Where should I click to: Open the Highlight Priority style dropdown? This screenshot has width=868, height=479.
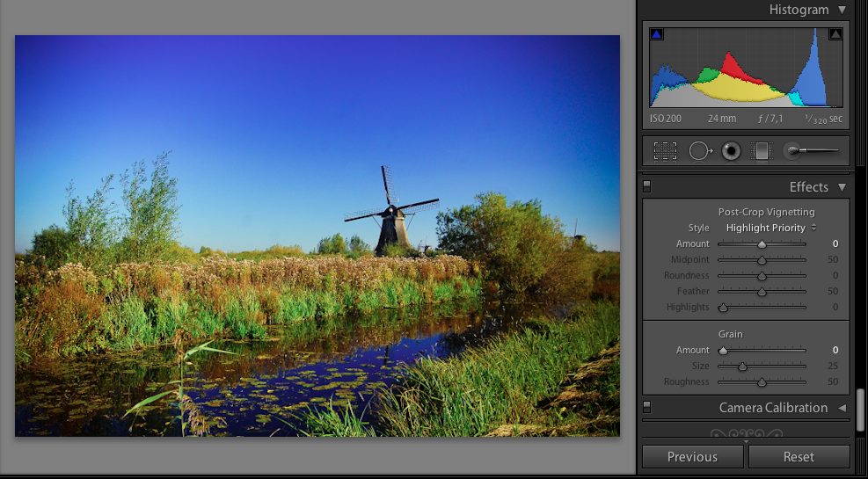tap(771, 228)
